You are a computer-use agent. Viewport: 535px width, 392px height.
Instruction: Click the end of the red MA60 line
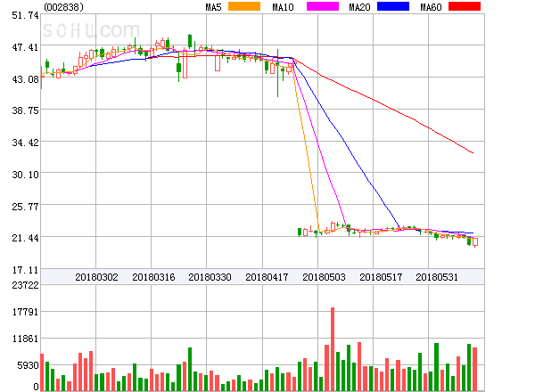tap(473, 152)
